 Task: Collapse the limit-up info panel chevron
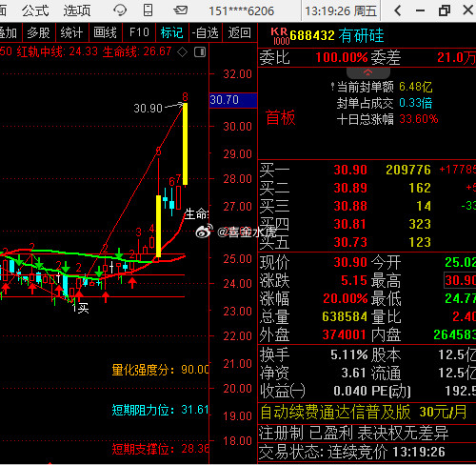pyautogui.click(x=367, y=73)
